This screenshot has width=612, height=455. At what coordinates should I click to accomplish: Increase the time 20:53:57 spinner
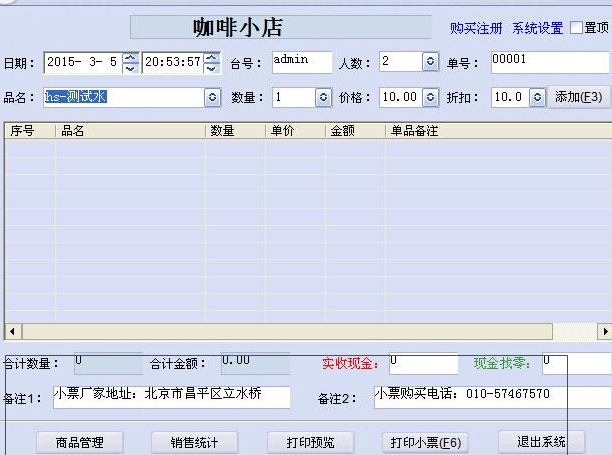(x=212, y=57)
